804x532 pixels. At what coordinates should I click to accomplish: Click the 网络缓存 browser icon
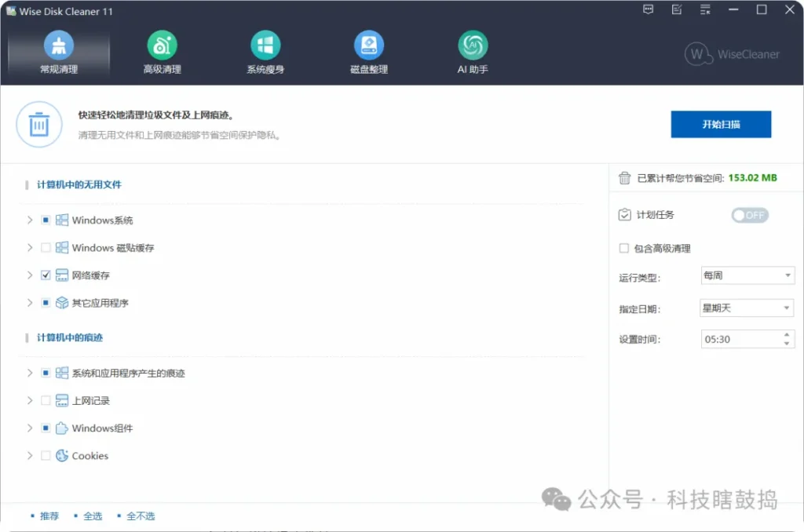point(61,275)
